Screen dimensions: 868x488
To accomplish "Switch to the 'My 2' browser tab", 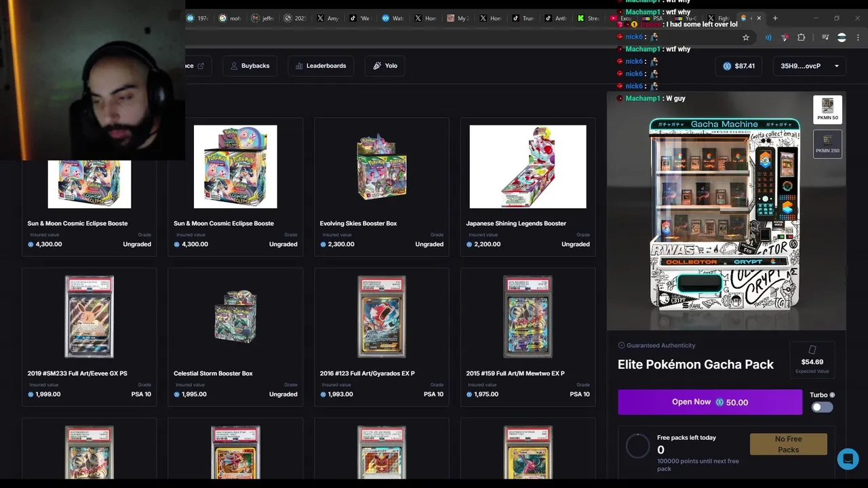I will (458, 18).
